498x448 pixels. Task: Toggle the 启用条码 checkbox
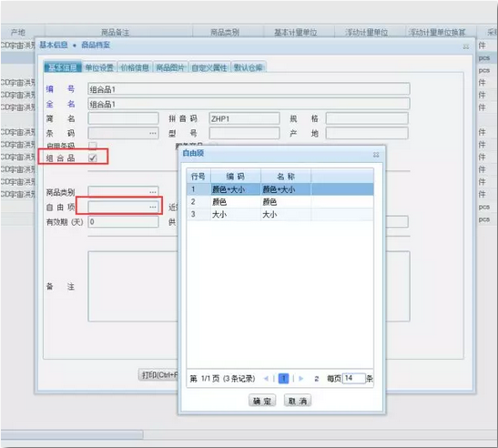point(93,146)
